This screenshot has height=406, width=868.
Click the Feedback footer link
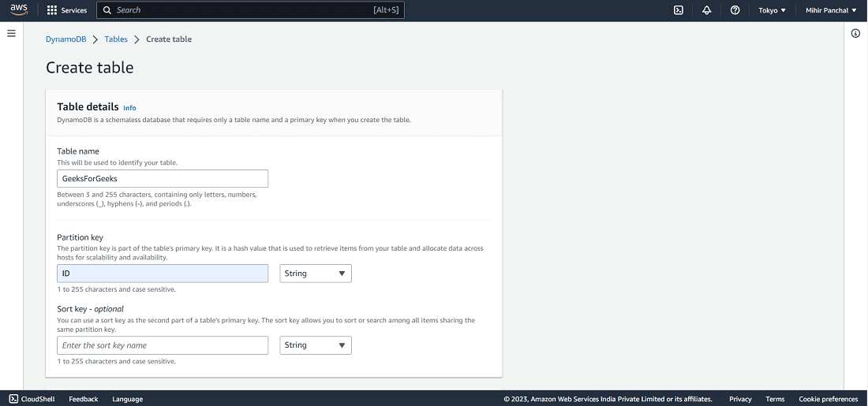tap(84, 399)
